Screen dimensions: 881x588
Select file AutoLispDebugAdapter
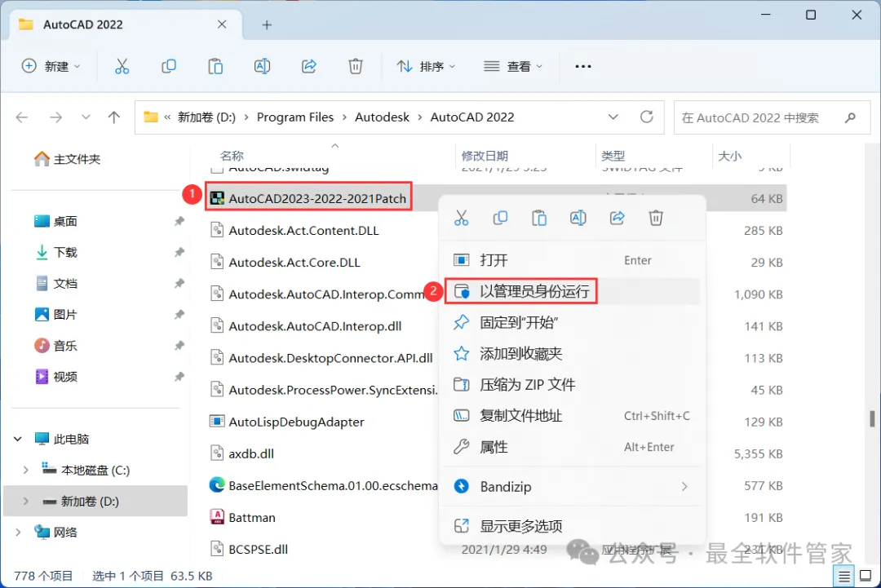(x=297, y=422)
